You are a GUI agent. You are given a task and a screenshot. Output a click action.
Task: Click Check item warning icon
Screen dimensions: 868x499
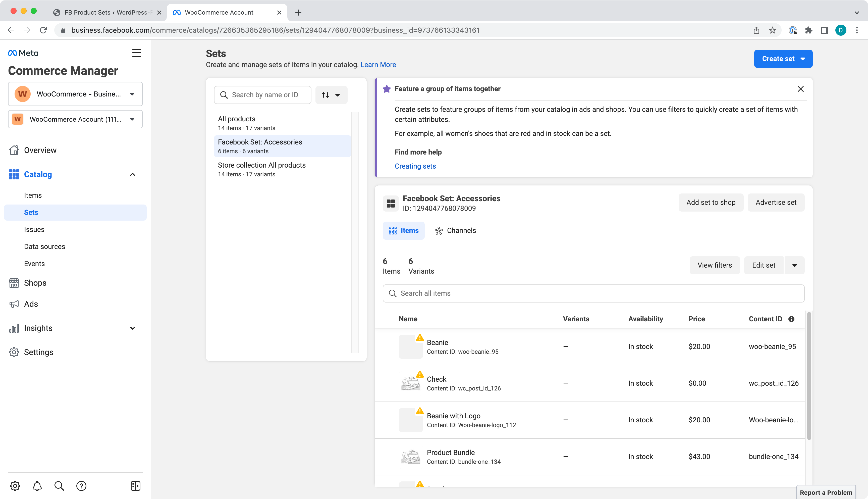click(420, 374)
